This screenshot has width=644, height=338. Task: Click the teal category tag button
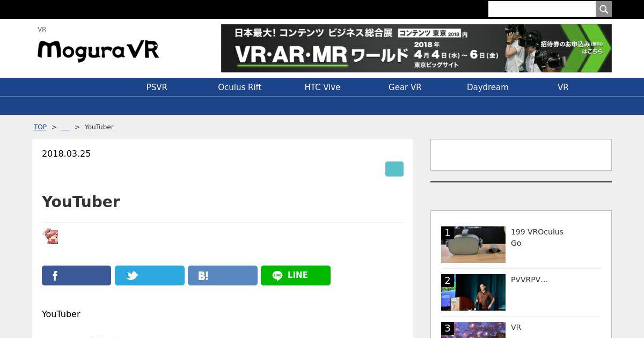394,169
